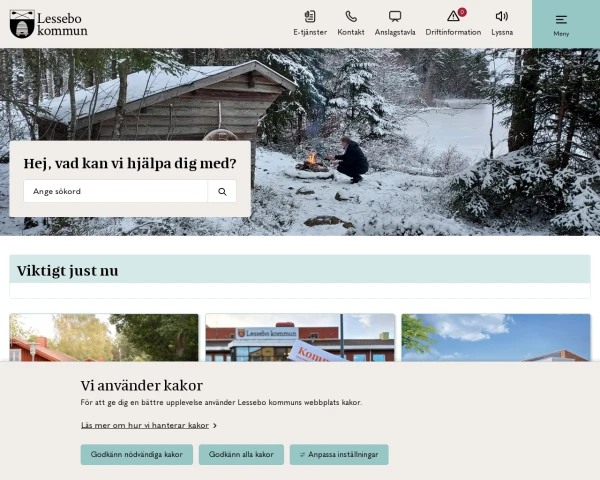Open Driftinformation warning triangle icon

453,16
